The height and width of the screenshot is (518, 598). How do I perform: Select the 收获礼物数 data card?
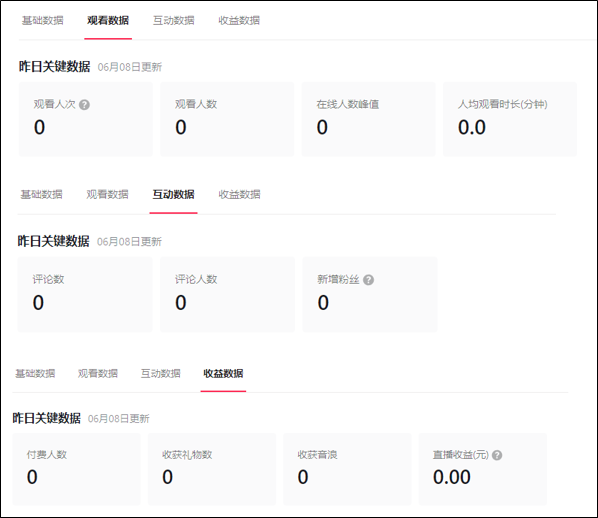[x=212, y=469]
